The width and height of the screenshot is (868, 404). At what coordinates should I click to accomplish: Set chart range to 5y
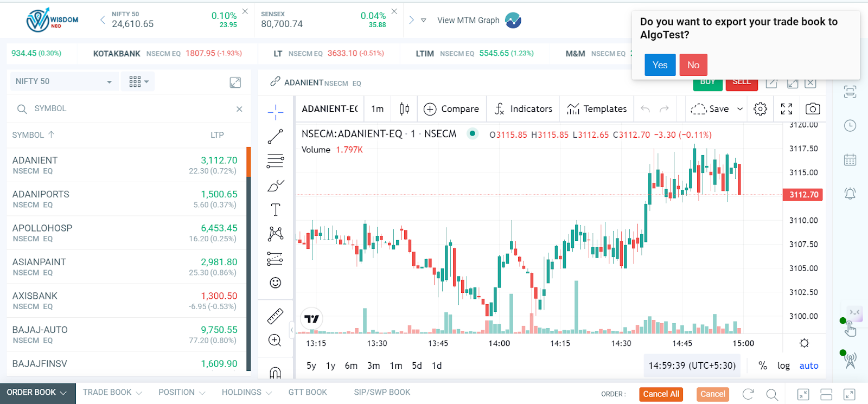[311, 365]
